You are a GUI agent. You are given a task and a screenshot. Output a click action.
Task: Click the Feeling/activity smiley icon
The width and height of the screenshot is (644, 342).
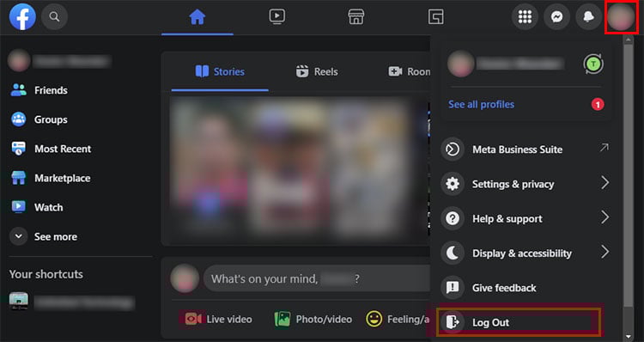(x=374, y=319)
